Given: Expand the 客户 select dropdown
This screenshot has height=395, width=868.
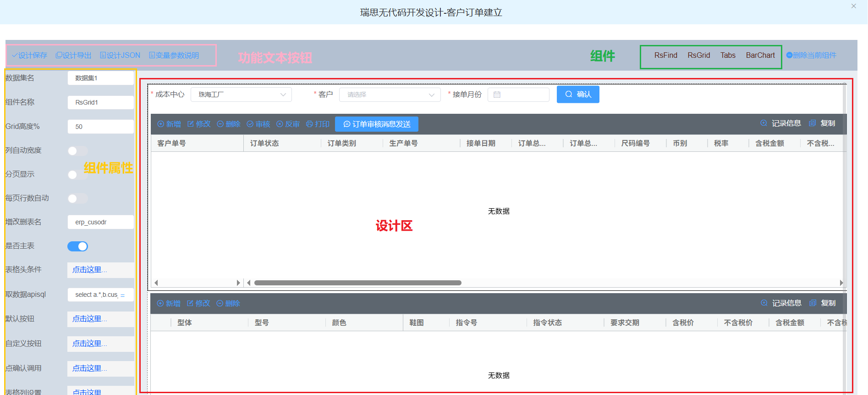Looking at the screenshot, I should 390,95.
